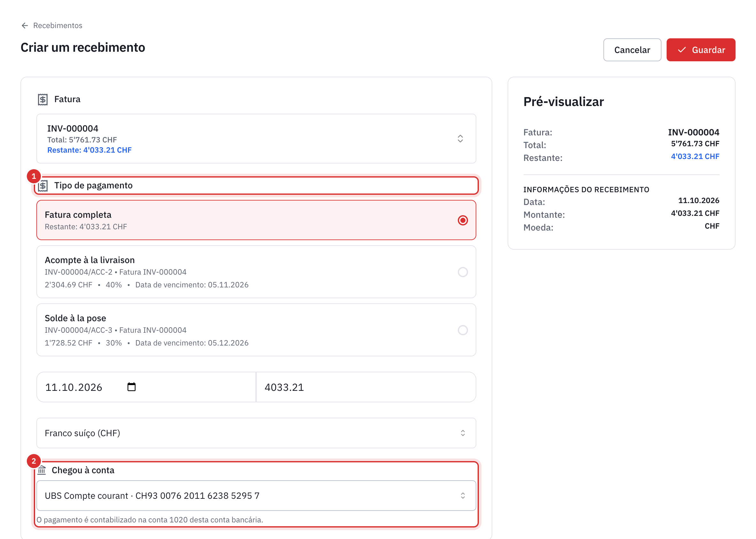756x539 pixels.
Task: Click the Tipo de pagamento receipt icon
Action: [x=43, y=186]
